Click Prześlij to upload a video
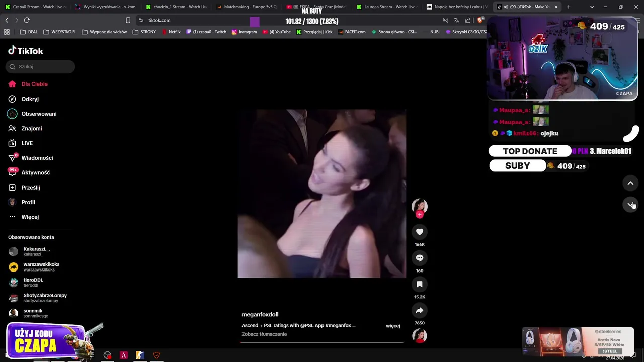 tap(30, 188)
